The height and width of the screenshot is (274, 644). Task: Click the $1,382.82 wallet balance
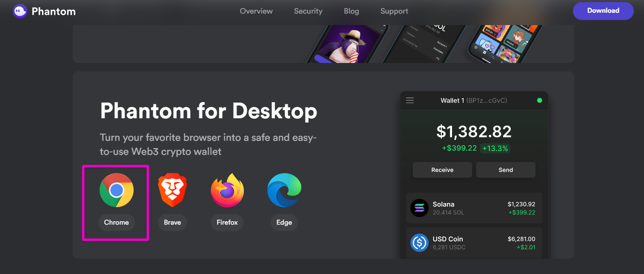pos(474,131)
